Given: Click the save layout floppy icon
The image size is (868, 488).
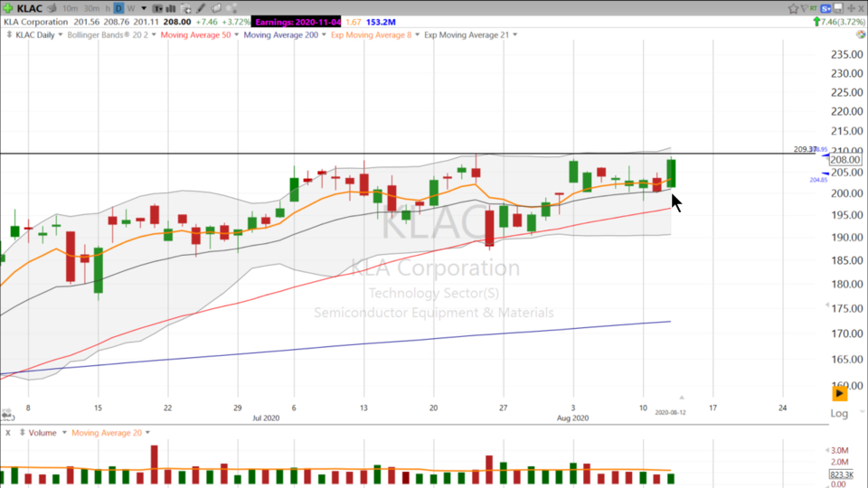Looking at the screenshot, I should [x=838, y=8].
